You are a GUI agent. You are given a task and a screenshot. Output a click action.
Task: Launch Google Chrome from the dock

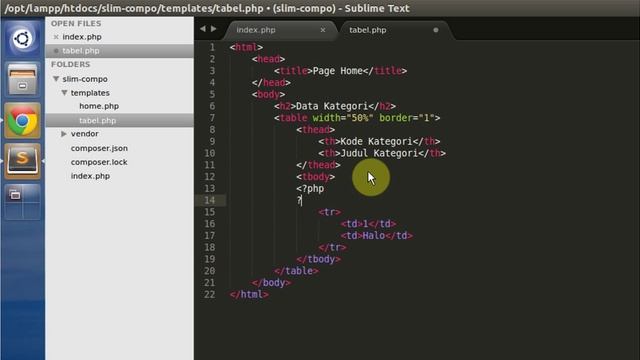click(x=22, y=121)
